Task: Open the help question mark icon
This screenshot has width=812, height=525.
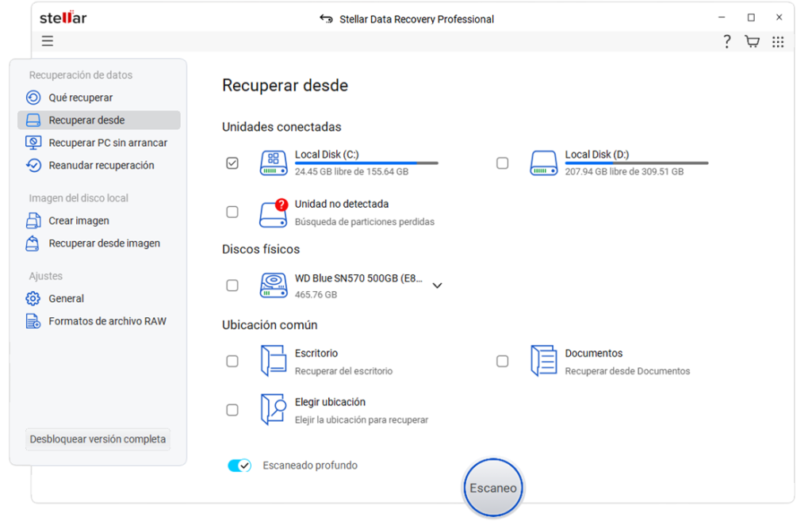Action: coord(727,41)
